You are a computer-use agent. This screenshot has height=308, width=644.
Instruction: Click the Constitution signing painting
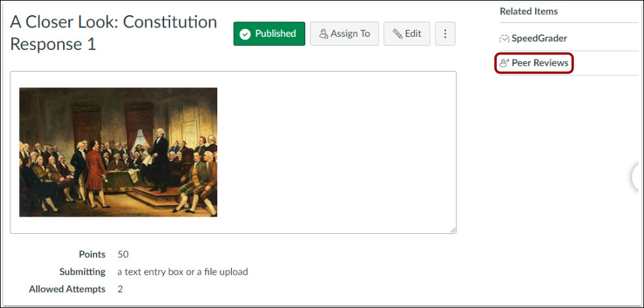[x=118, y=152]
